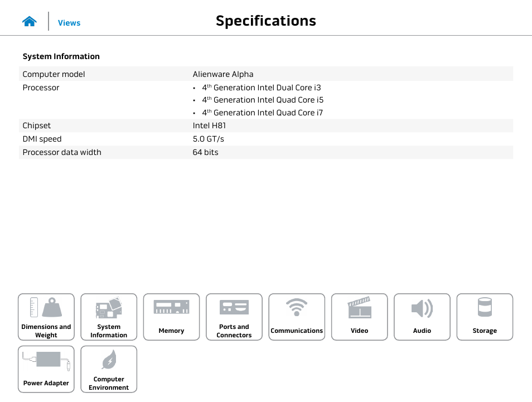The width and height of the screenshot is (532, 402).
Task: Select the Computer model row label
Action: (x=54, y=74)
